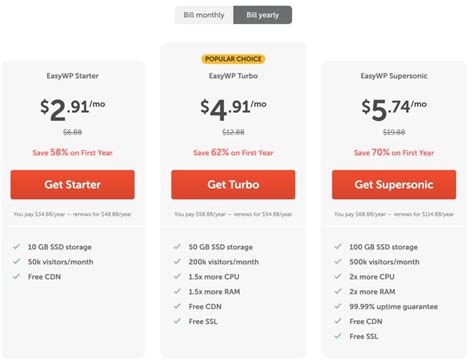The height and width of the screenshot is (363, 474).
Task: Click the Get Turbo button
Action: click(233, 185)
